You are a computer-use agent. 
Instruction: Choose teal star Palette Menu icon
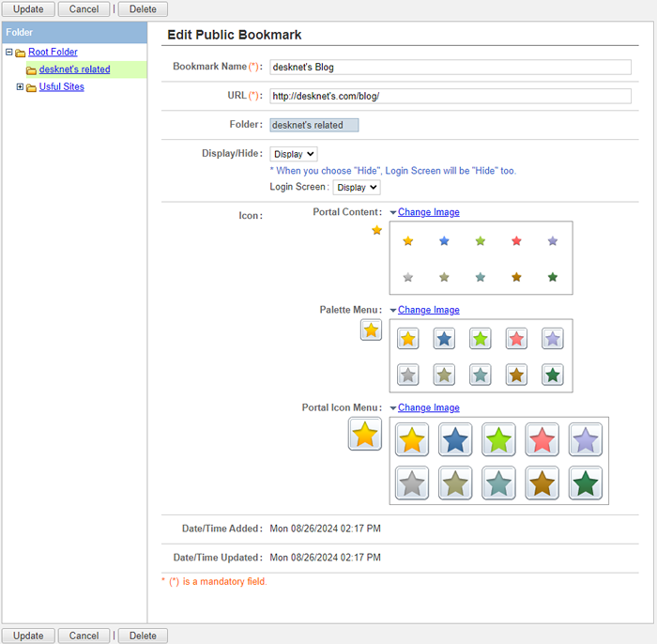pyautogui.click(x=481, y=375)
